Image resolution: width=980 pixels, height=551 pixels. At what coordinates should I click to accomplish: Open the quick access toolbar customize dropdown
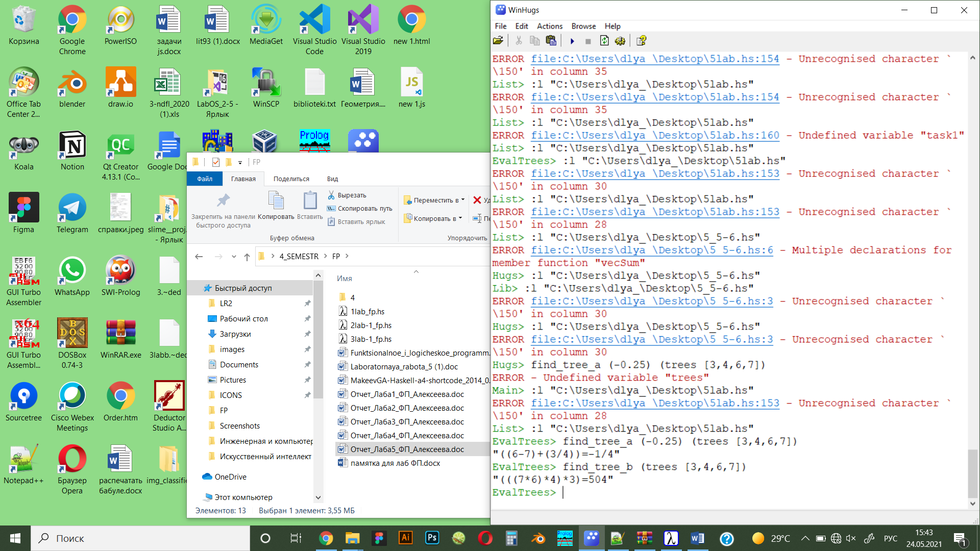240,163
